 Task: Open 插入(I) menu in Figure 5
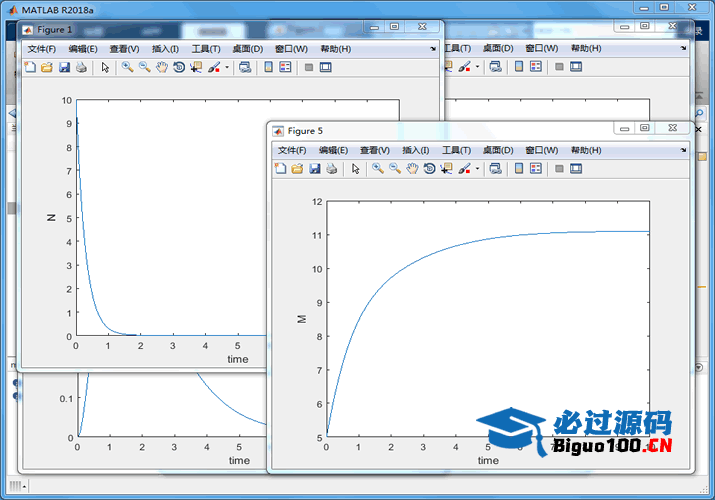click(415, 150)
